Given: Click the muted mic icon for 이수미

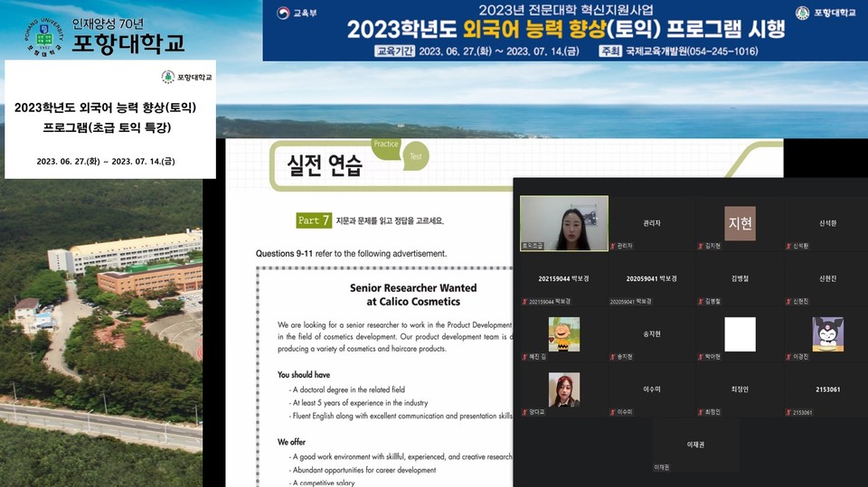Looking at the screenshot, I should point(614,412).
